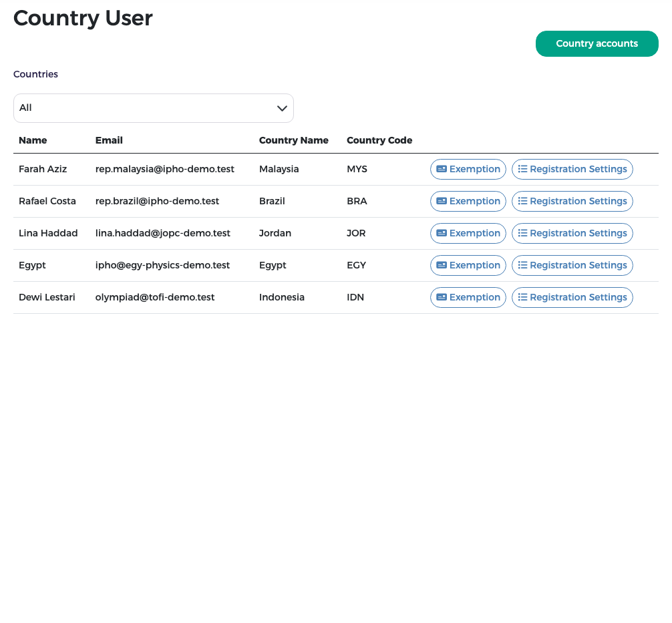Click the chevron arrow of Countries dropdown
Image resolution: width=672 pixels, height=623 pixels.
click(282, 108)
